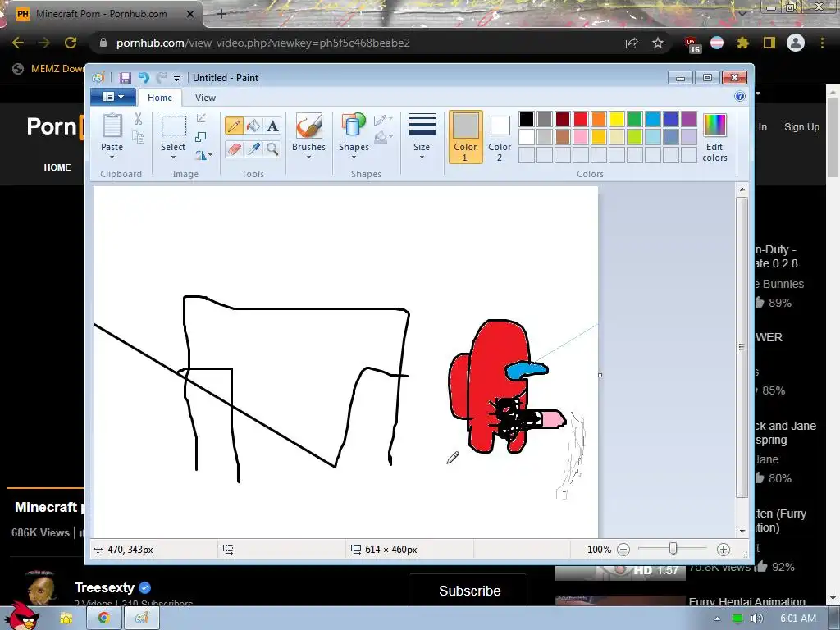The height and width of the screenshot is (630, 840).
Task: Zoom in with the plus button
Action: (x=724, y=549)
